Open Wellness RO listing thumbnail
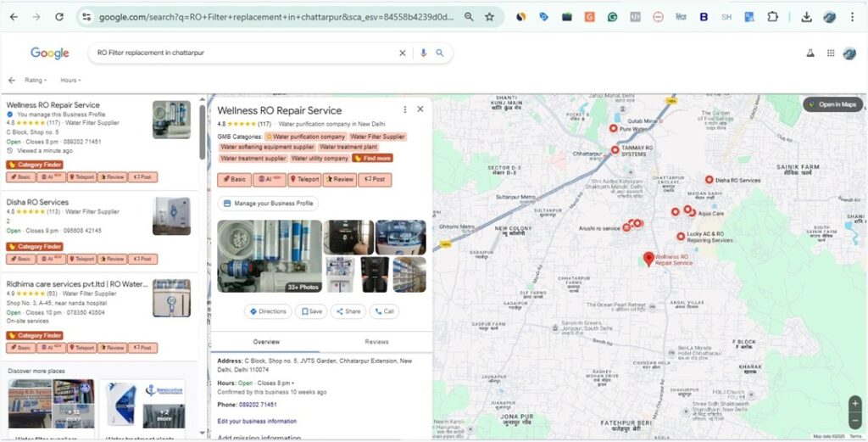 pos(171,120)
